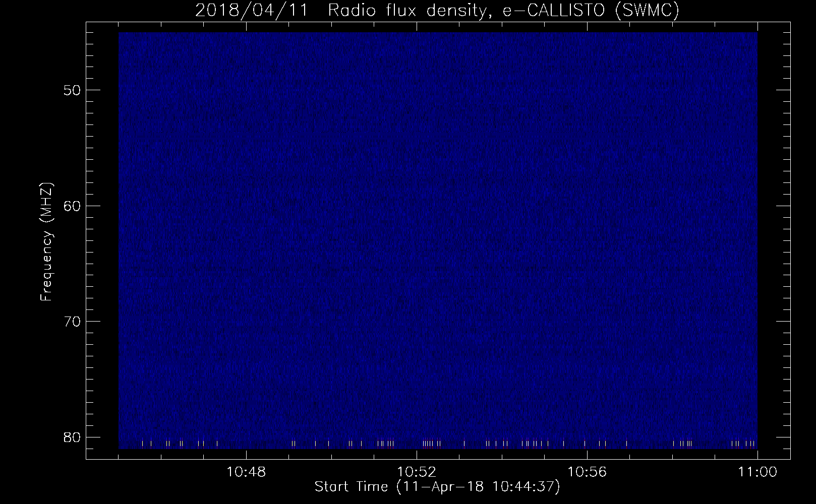The image size is (816, 504).
Task: Select the 11:00 time axis label
Action: click(x=757, y=472)
